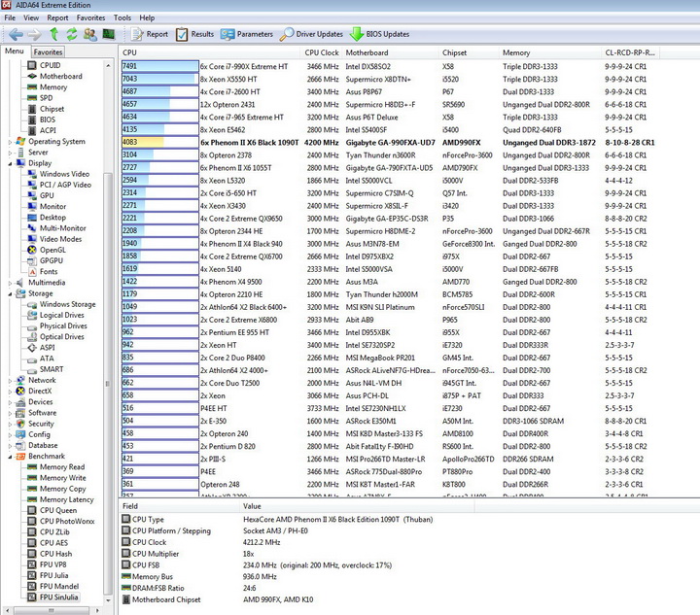Switch to the Menu tab

click(15, 51)
